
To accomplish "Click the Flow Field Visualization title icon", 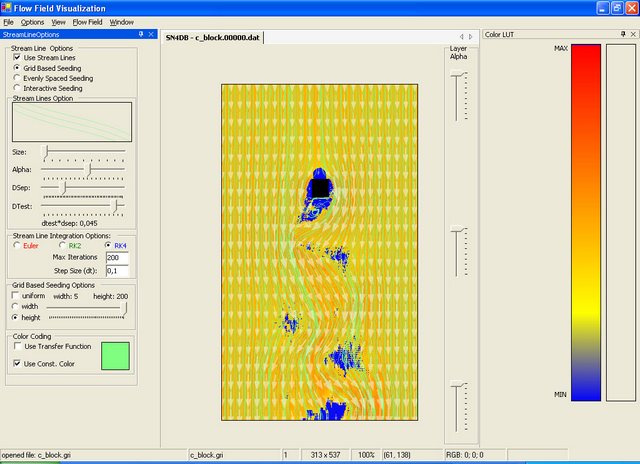I will tap(8, 7).
